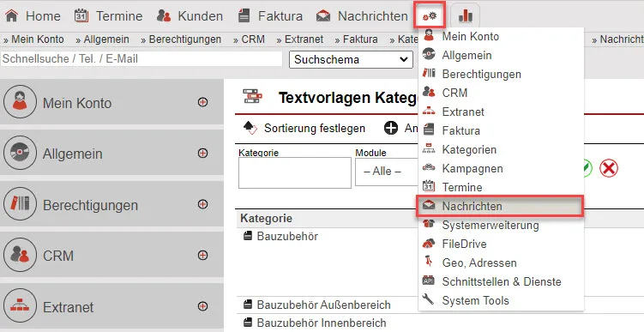Click the Bauzubehör Außenbereich row
The width and height of the screenshot is (644, 332).
323,305
